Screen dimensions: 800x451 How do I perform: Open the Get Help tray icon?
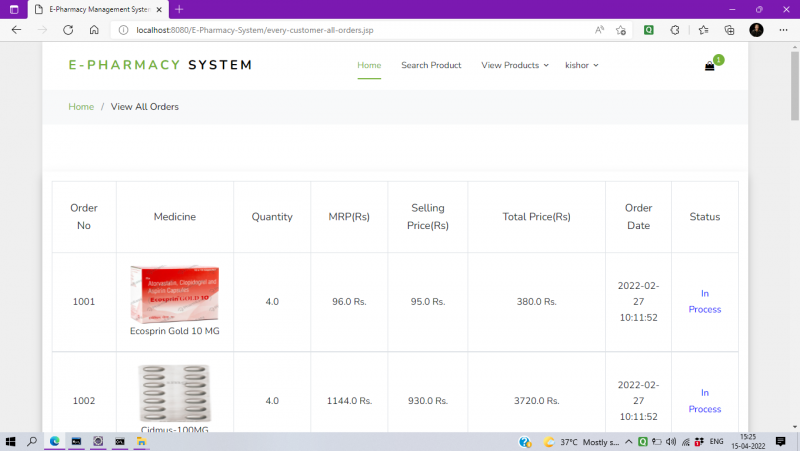tap(525, 442)
